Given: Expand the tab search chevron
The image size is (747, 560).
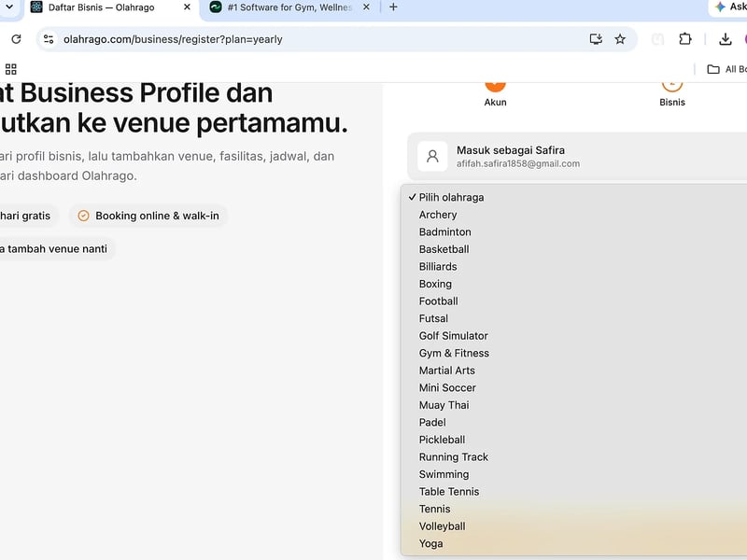Looking at the screenshot, I should (9, 7).
